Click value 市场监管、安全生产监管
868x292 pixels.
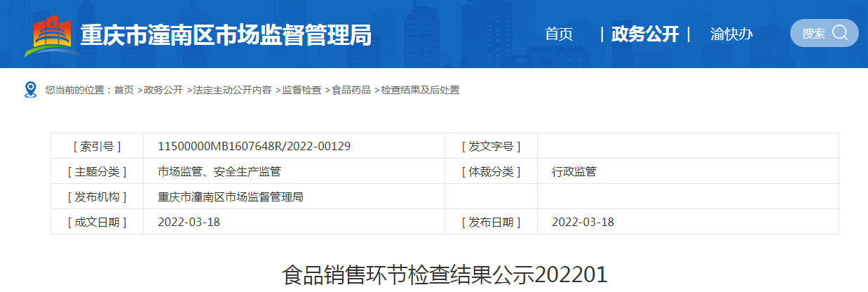pos(219,171)
